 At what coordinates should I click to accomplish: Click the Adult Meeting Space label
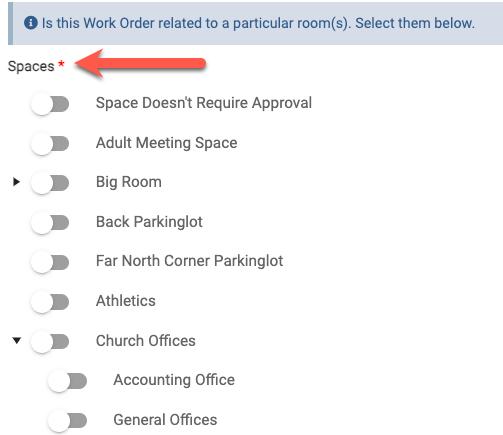(x=167, y=143)
